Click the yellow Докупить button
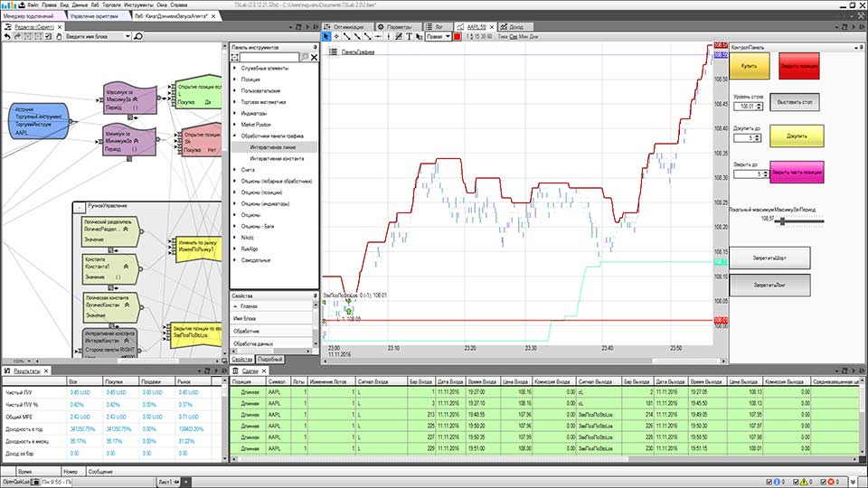This screenshot has height=488, width=868. click(797, 136)
